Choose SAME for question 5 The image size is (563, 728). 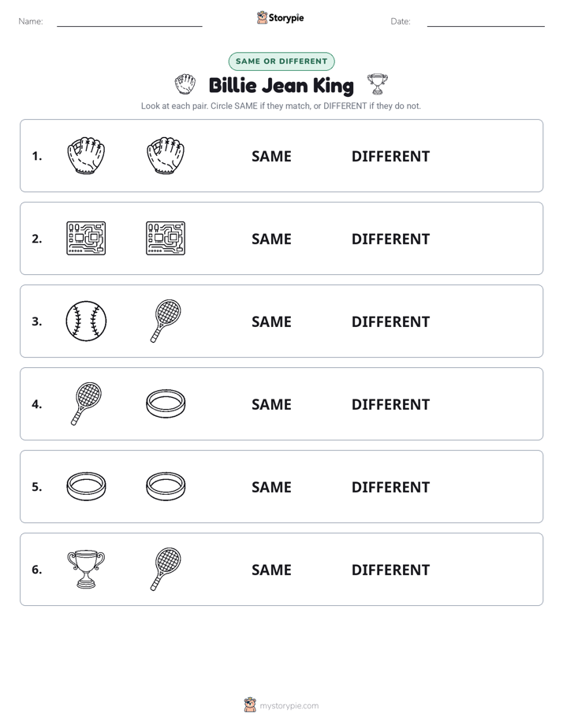tap(271, 487)
